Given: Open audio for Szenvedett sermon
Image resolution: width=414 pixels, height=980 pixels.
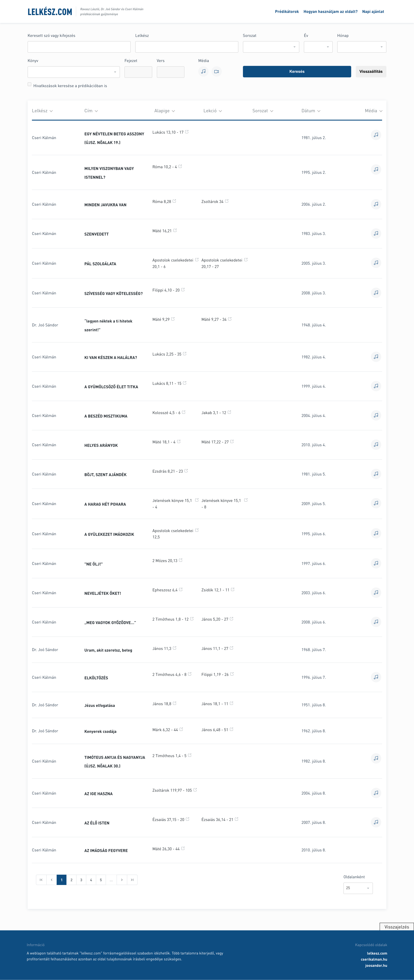Looking at the screenshot, I should point(376,234).
